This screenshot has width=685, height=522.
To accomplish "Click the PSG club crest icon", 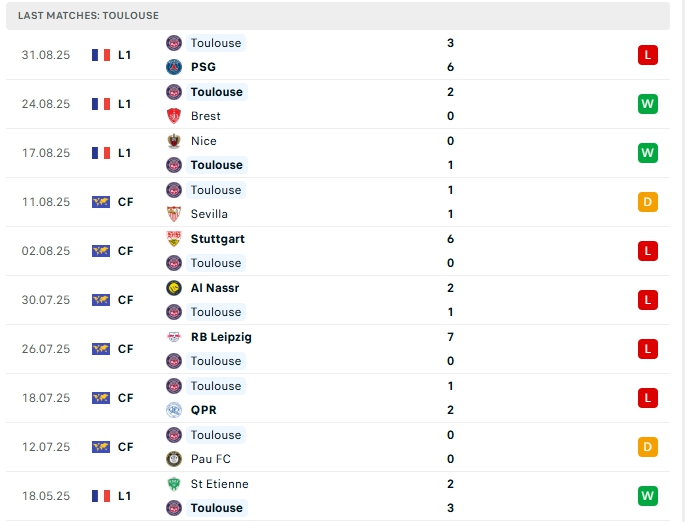I will pos(174,67).
